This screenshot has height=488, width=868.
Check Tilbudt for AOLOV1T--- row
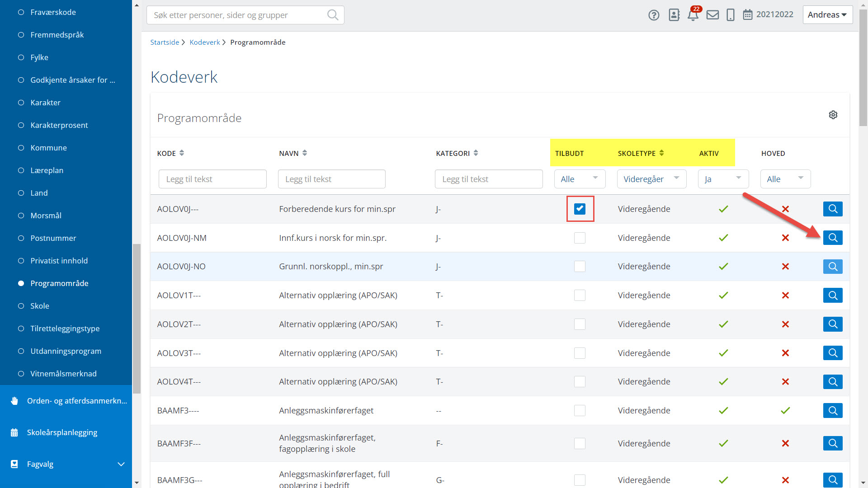coord(580,296)
